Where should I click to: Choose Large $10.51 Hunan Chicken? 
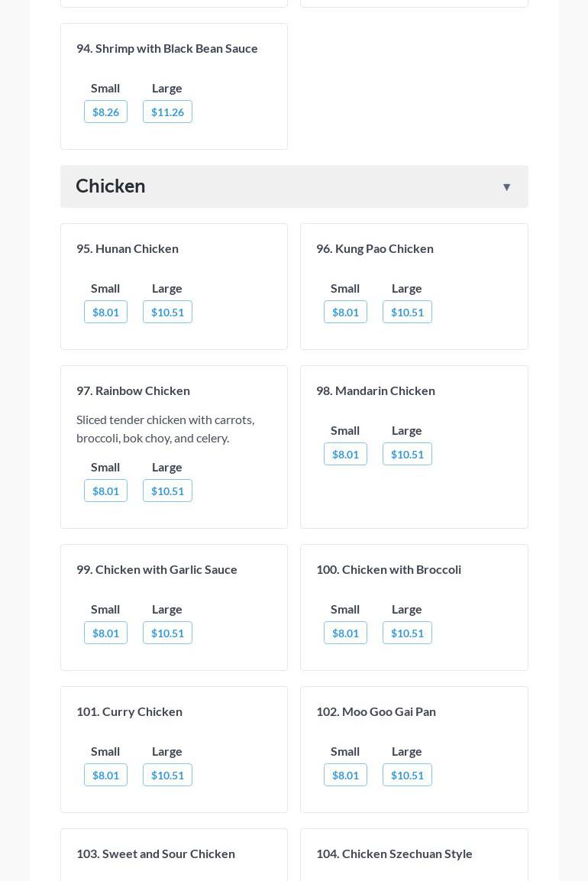click(x=167, y=313)
